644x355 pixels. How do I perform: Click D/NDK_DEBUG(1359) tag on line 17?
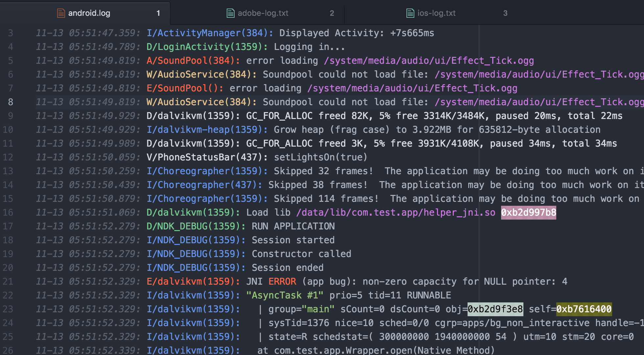[x=196, y=226]
